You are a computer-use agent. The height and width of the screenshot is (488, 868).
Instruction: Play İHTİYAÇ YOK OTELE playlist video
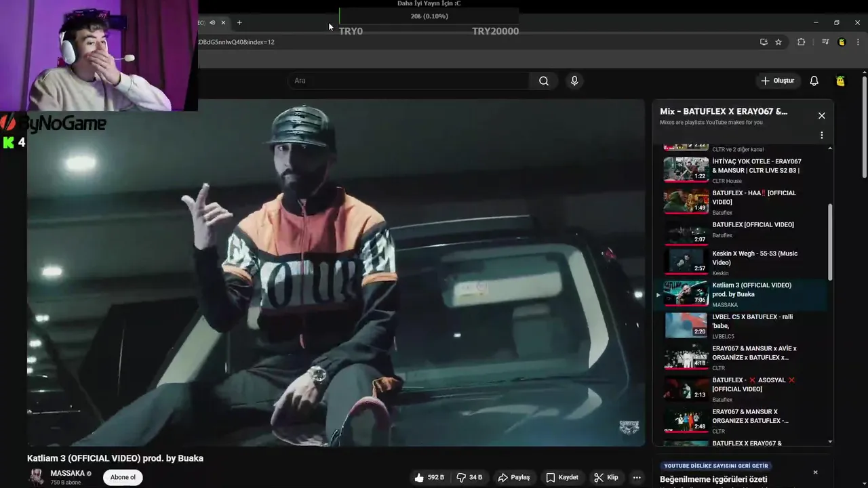[741, 170]
